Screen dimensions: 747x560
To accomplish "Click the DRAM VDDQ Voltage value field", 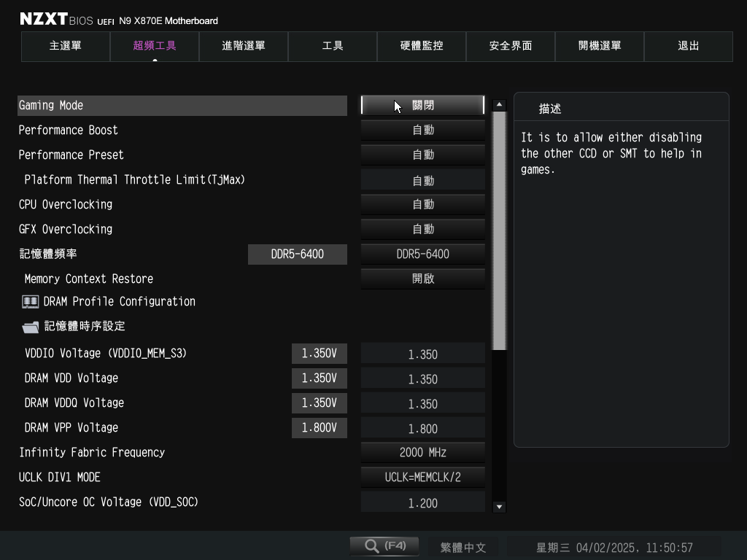I will [x=423, y=403].
